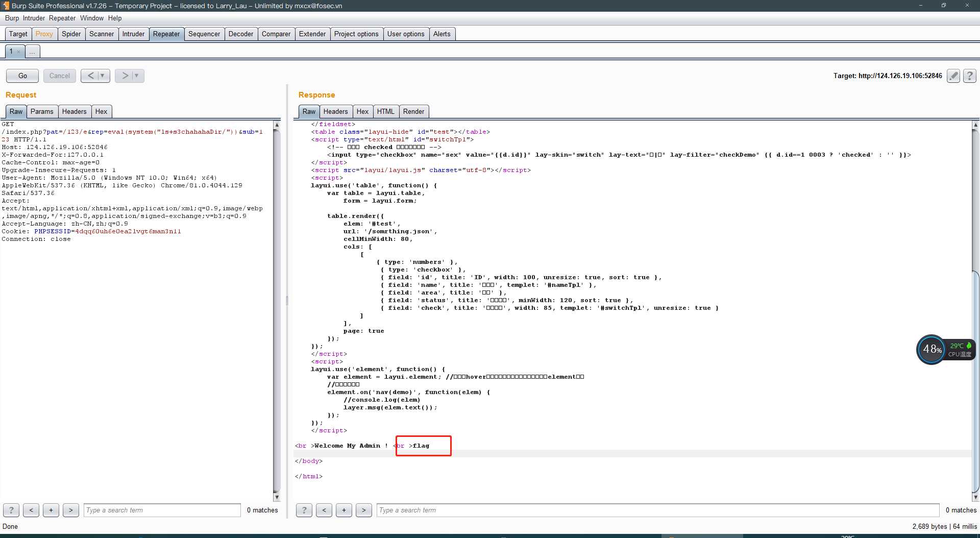Select request Raw view tab
This screenshot has width=980, height=538.
16,111
